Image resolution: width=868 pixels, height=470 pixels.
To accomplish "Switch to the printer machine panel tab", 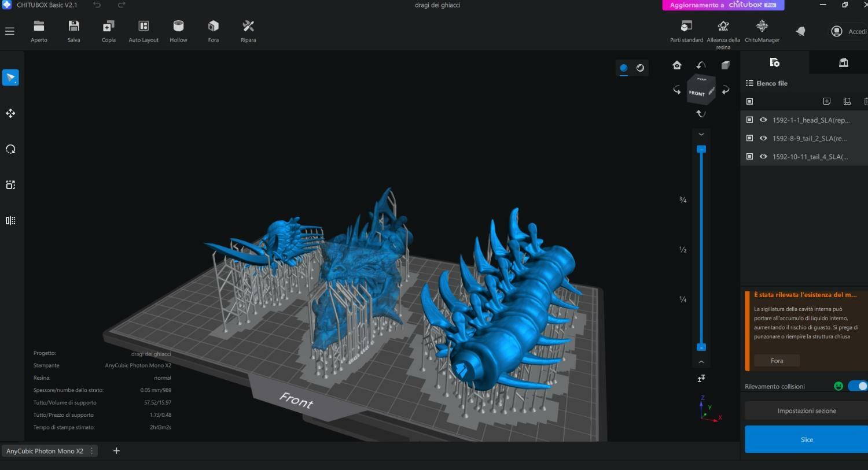I will [844, 62].
